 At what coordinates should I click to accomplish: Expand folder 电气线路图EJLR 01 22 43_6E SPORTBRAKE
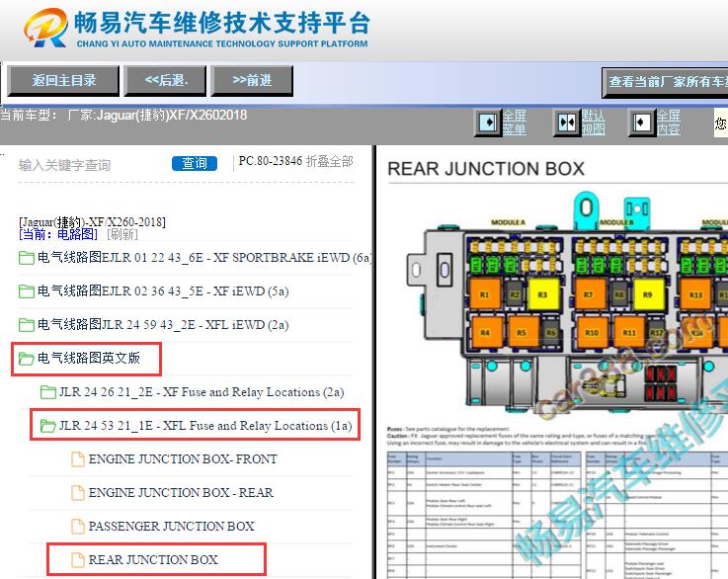[195, 257]
